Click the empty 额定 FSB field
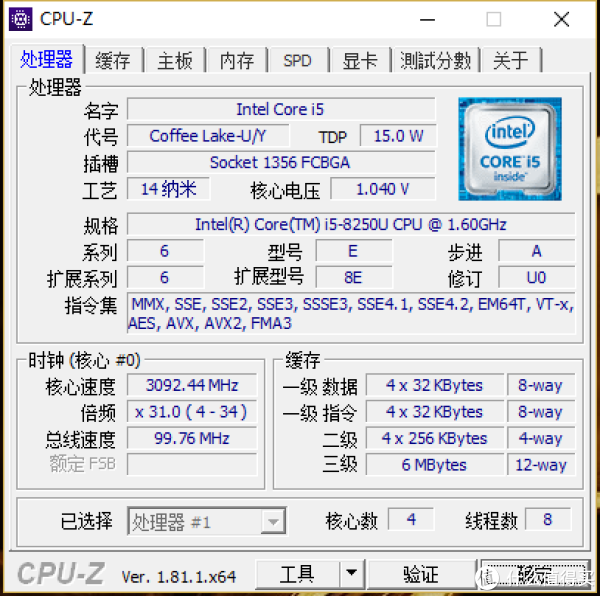 tap(192, 464)
